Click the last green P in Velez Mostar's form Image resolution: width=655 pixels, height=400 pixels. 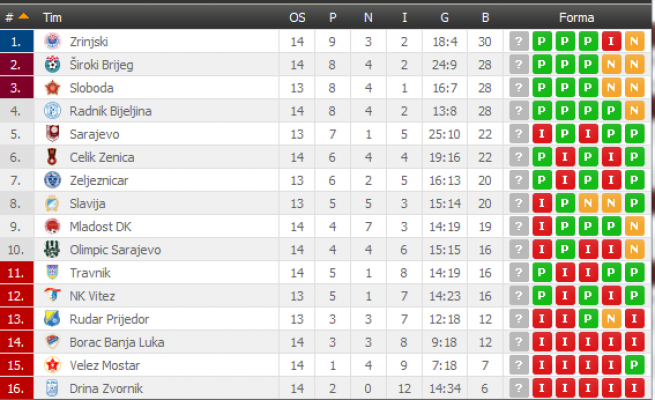633,365
